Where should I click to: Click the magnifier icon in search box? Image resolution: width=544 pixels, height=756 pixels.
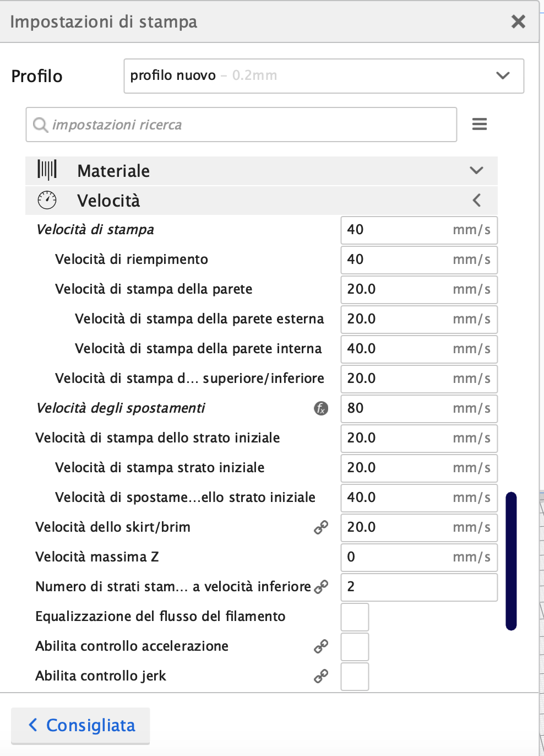pos(40,125)
